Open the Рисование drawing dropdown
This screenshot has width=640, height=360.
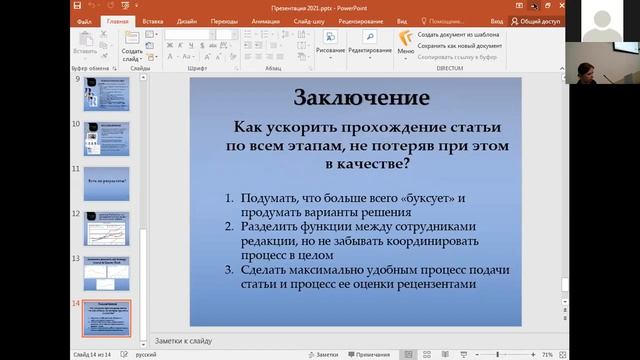pos(330,45)
